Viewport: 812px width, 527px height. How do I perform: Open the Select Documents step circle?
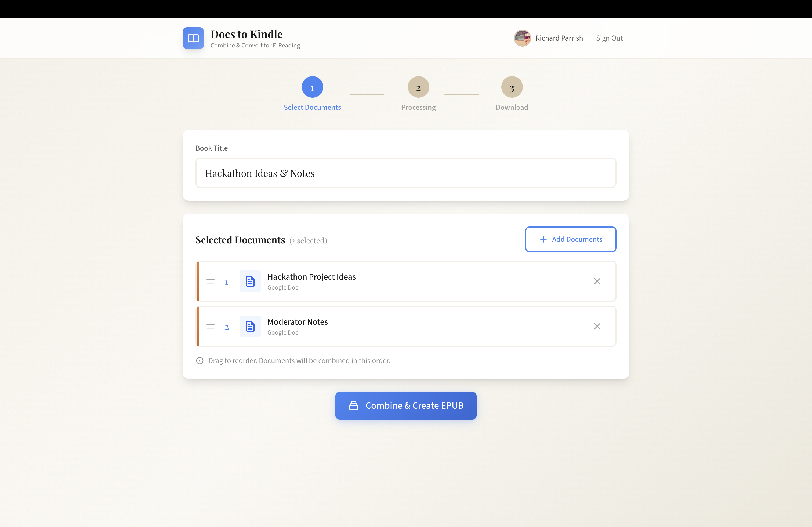[x=312, y=87]
